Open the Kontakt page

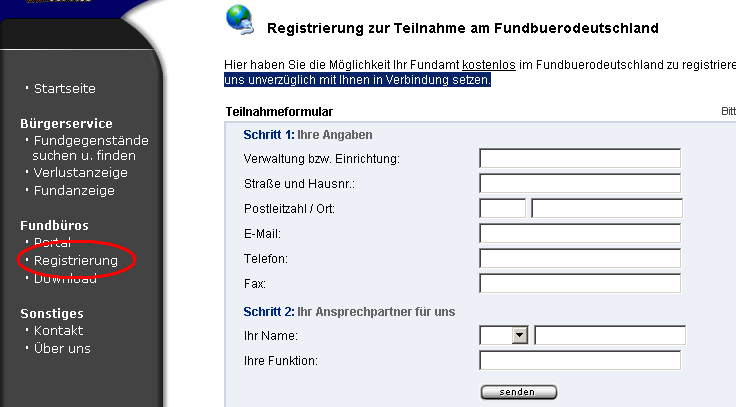[x=58, y=331]
